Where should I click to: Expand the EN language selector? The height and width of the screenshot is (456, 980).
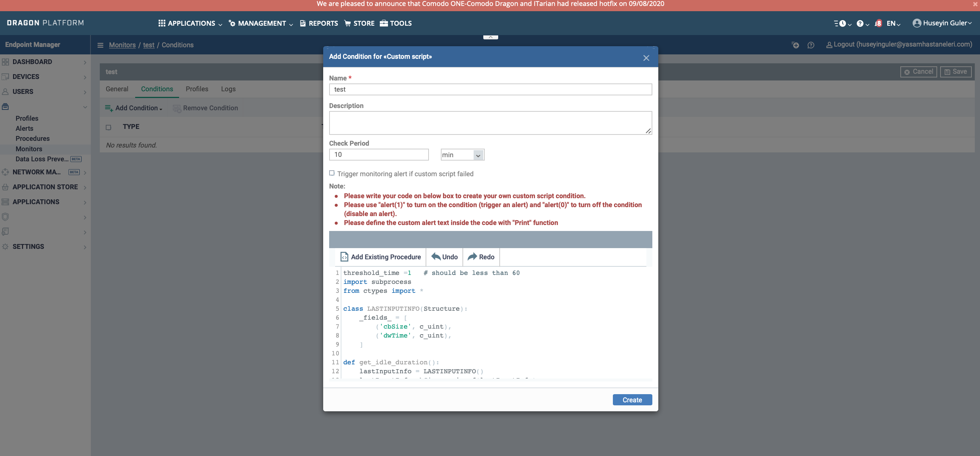click(893, 23)
